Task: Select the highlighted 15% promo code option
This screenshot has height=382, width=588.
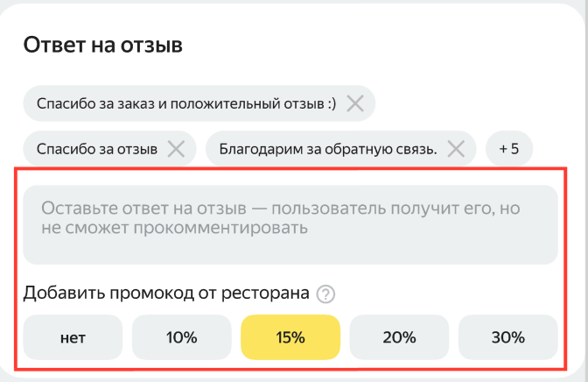Action: [290, 337]
